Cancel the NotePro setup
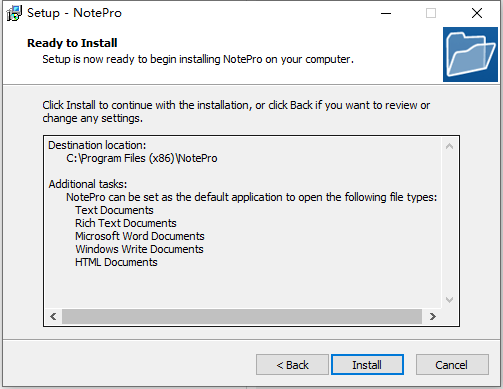503x389 pixels. pyautogui.click(x=452, y=365)
